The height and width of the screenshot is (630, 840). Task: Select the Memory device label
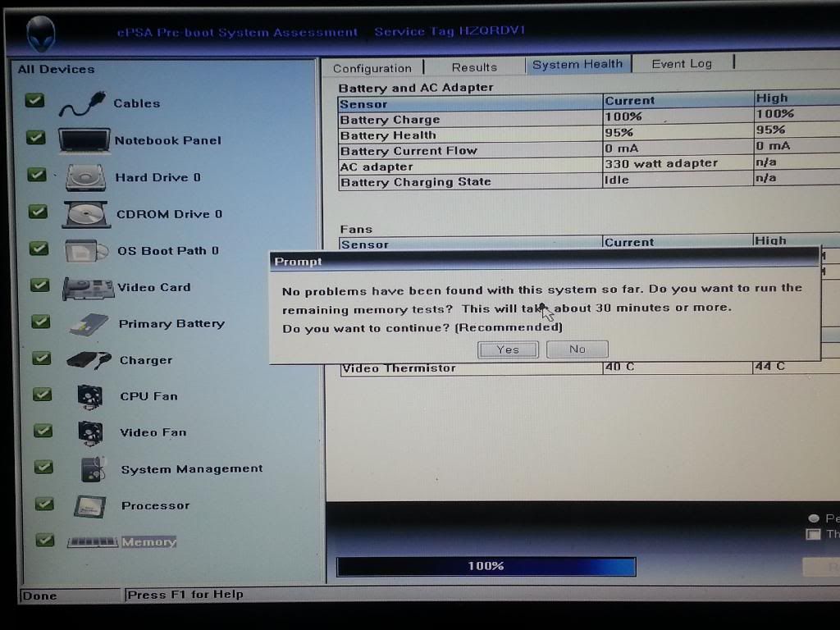click(x=148, y=542)
